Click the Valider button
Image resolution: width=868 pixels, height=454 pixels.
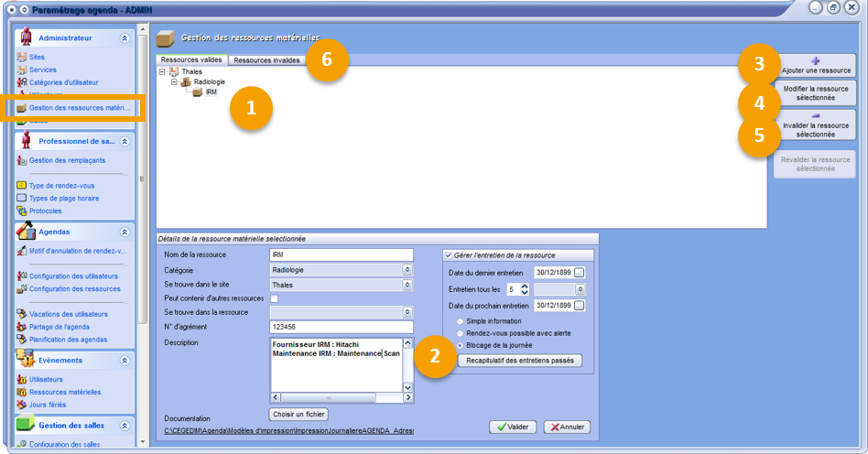513,427
